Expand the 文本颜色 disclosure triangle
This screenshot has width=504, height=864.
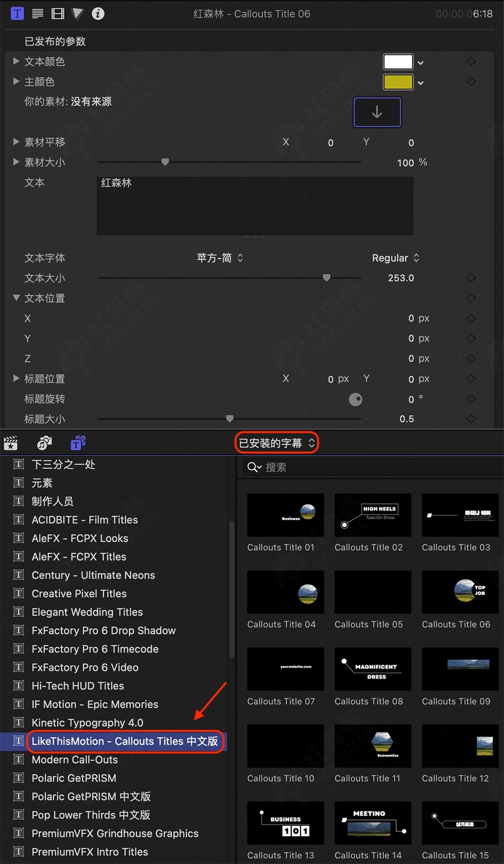[x=16, y=61]
